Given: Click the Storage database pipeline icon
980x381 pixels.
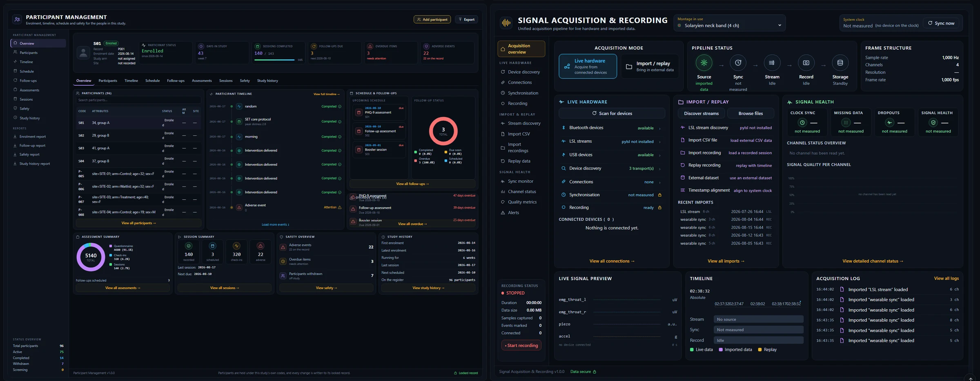Looking at the screenshot, I should (840, 63).
